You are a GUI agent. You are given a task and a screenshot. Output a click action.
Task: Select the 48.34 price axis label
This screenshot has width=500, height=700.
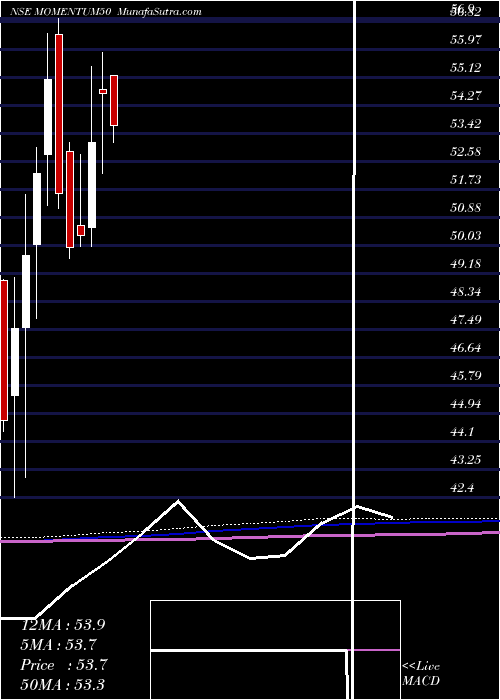tap(466, 292)
